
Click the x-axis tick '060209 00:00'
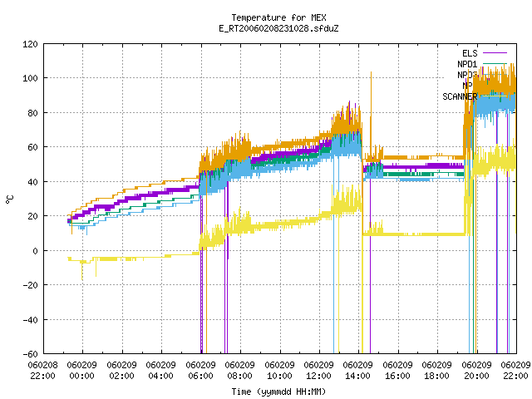[82, 371]
